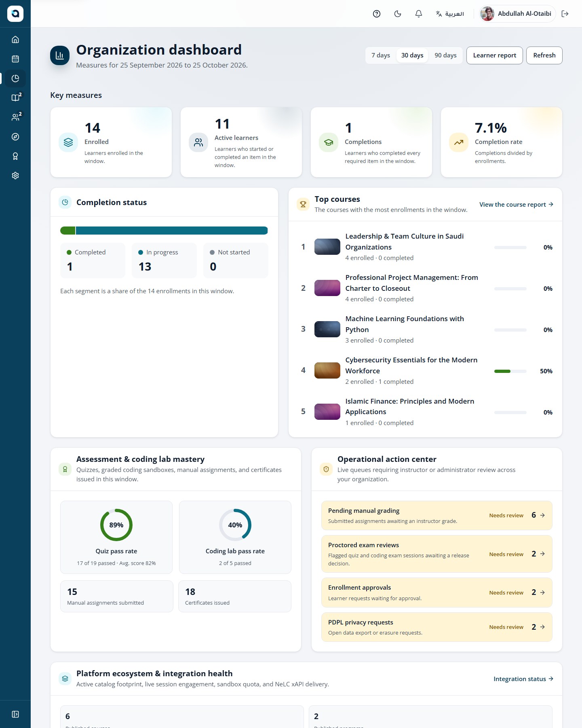Toggle dark mode with the moon icon

[x=398, y=14]
